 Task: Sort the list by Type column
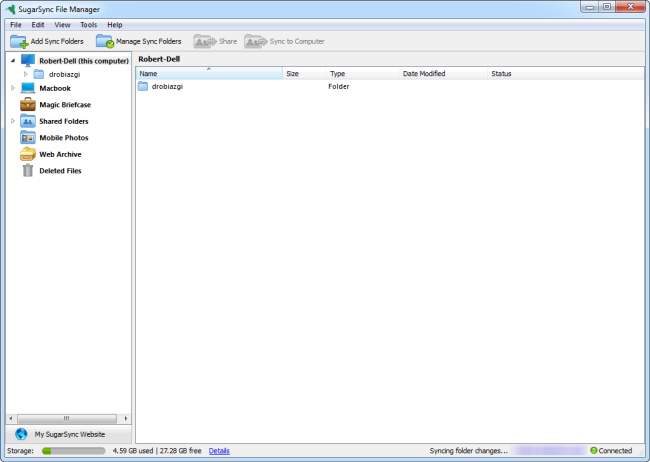pos(363,73)
